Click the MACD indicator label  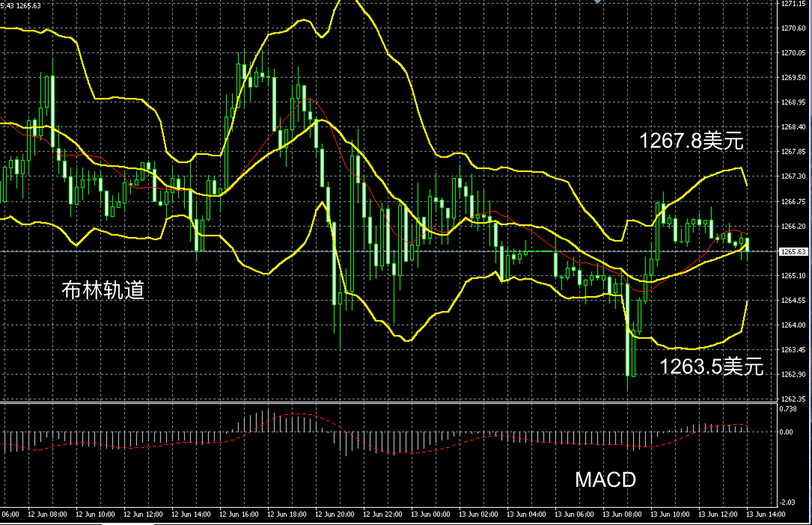(605, 480)
